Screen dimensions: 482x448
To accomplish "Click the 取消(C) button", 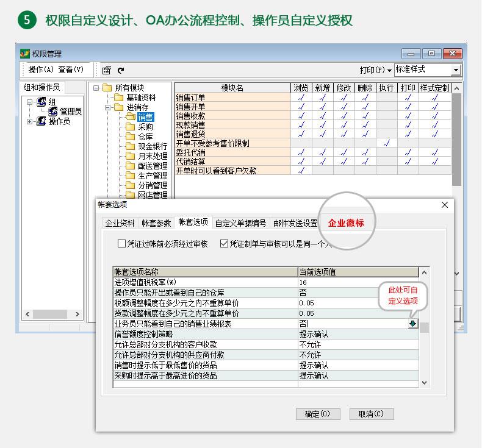I will pyautogui.click(x=371, y=414).
